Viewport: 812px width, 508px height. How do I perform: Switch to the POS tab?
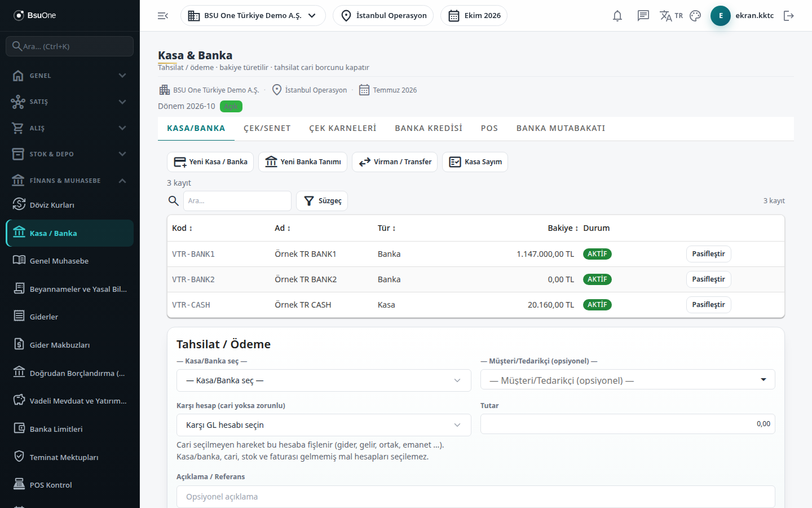[x=489, y=129]
